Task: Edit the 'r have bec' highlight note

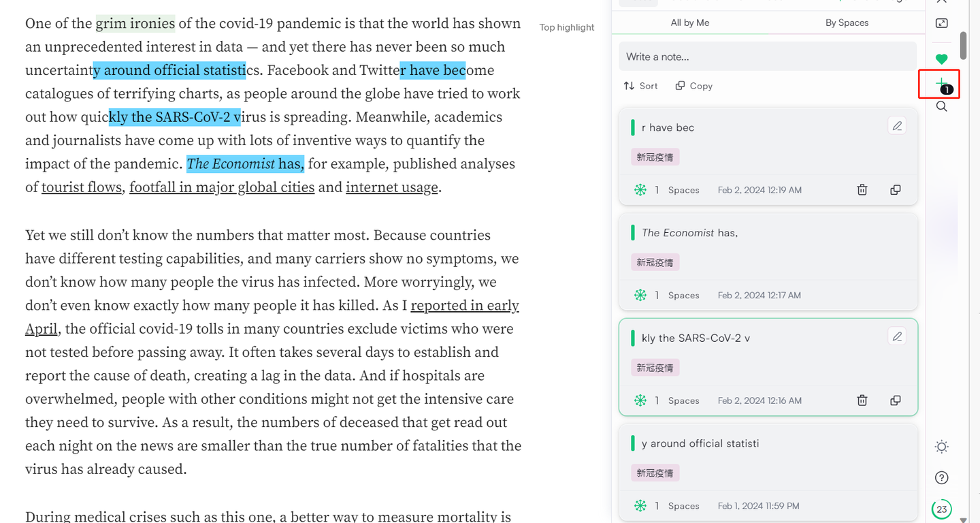Action: click(x=896, y=126)
